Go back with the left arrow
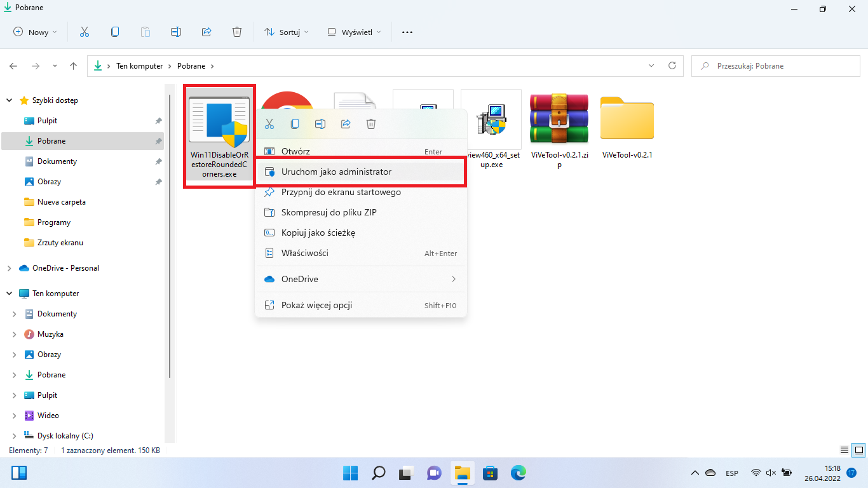The image size is (868, 488). click(x=13, y=65)
